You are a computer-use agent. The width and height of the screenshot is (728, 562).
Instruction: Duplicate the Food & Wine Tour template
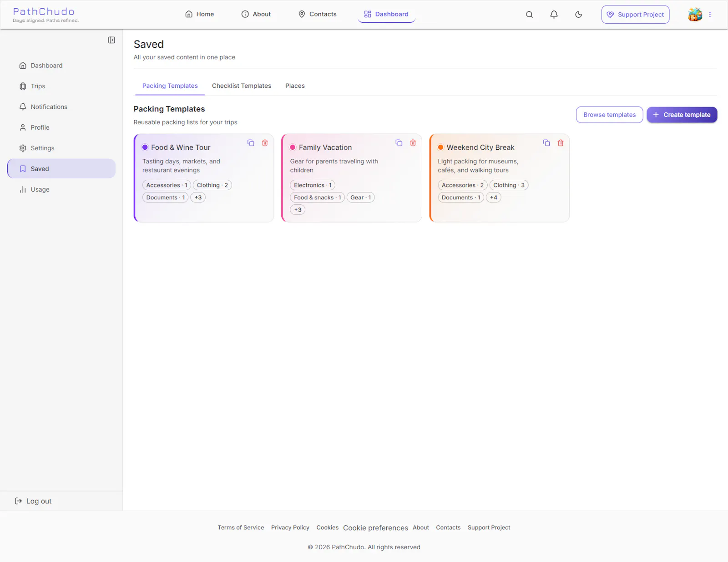[251, 143]
